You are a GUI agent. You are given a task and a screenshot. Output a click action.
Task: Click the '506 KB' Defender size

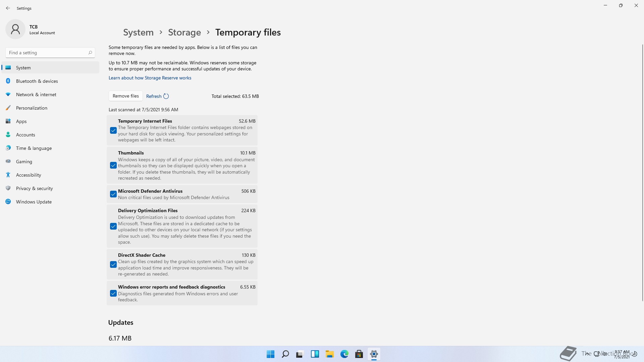coord(249,191)
